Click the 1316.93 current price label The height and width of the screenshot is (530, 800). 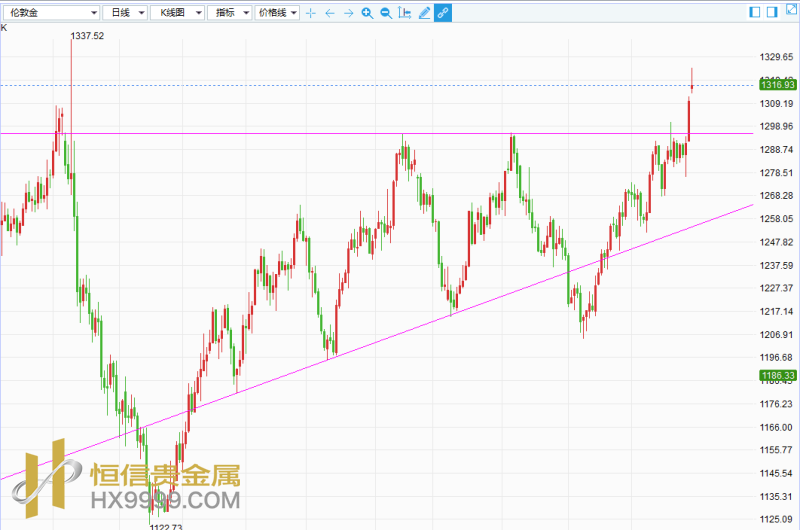(777, 86)
